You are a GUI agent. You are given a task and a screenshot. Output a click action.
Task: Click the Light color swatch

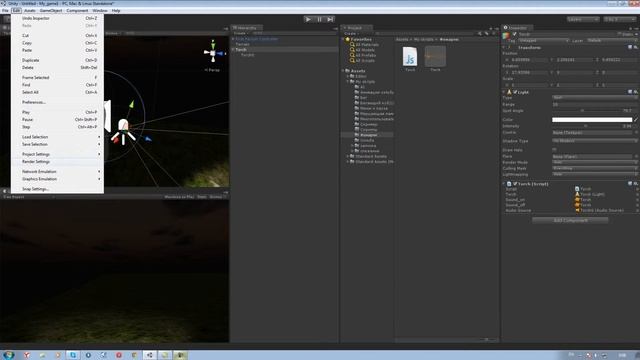pos(592,120)
